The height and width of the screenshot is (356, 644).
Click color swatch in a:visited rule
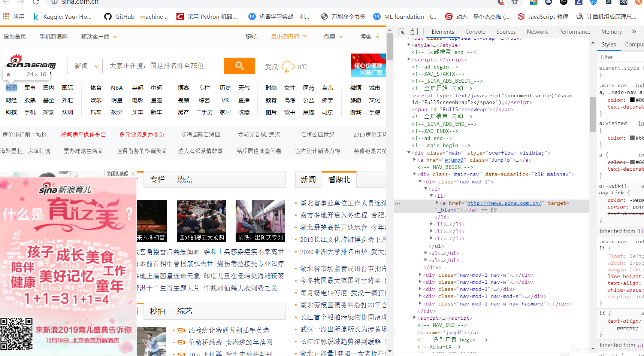(632, 138)
